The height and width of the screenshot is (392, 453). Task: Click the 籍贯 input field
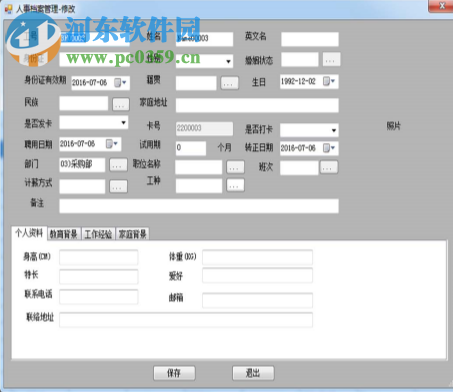196,83
